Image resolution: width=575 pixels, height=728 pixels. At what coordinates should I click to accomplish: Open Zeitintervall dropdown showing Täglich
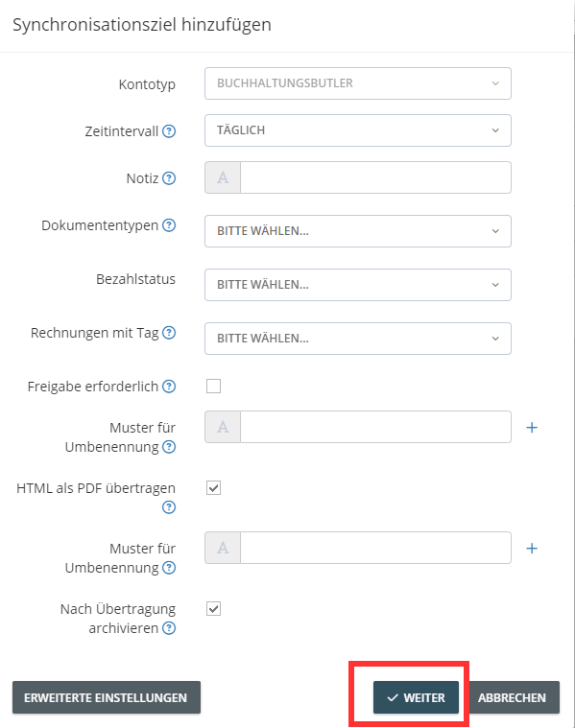(x=358, y=130)
